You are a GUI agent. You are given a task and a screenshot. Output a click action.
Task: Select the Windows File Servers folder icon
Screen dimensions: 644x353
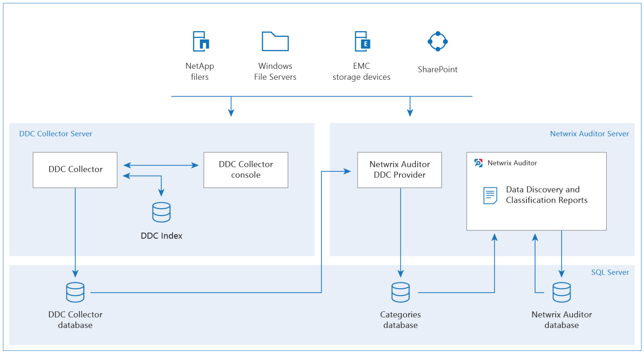275,41
